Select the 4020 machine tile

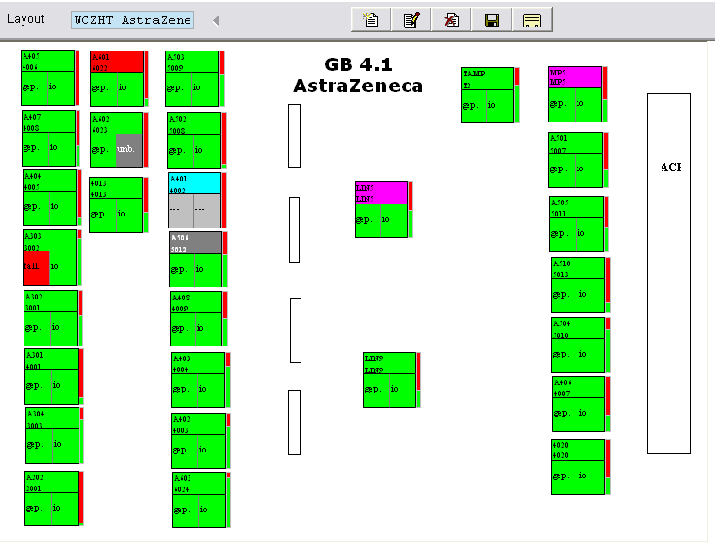point(578,467)
